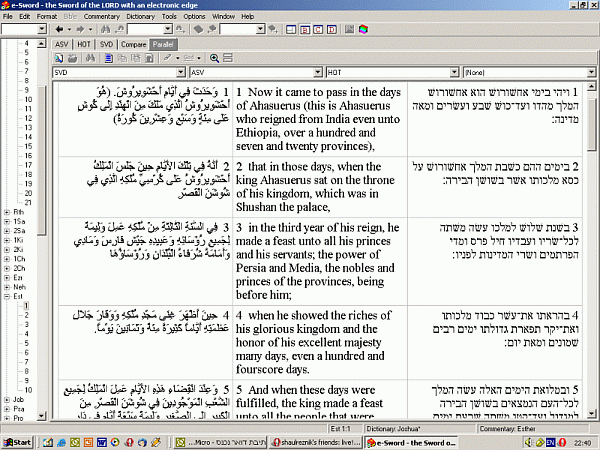
Task: Expand the Rth book in tree
Action: (x=7, y=212)
